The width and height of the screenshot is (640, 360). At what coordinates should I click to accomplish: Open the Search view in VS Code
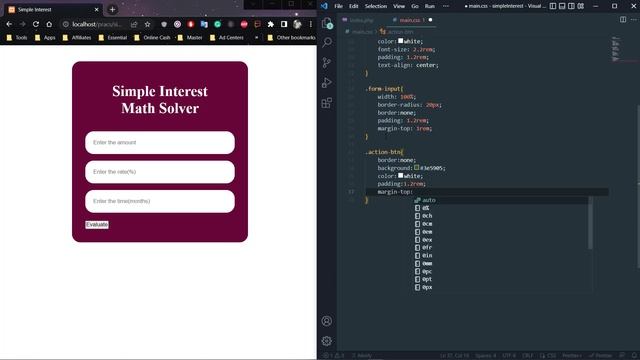pos(327,42)
